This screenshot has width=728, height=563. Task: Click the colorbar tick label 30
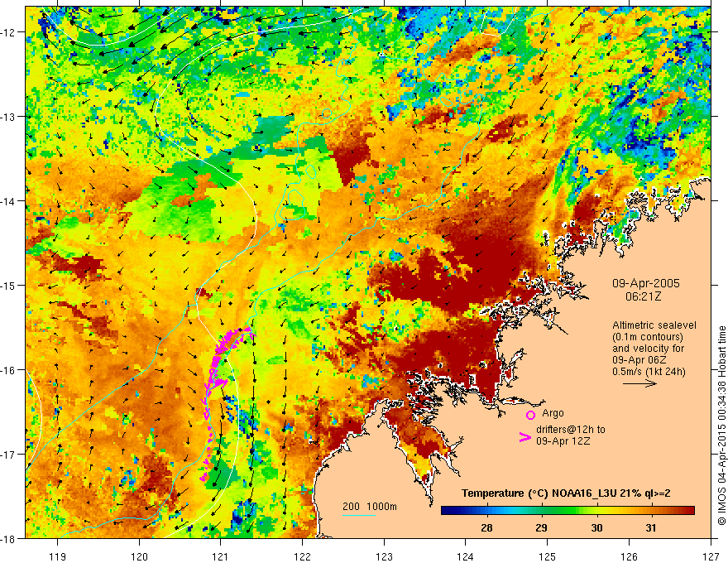coord(596,527)
